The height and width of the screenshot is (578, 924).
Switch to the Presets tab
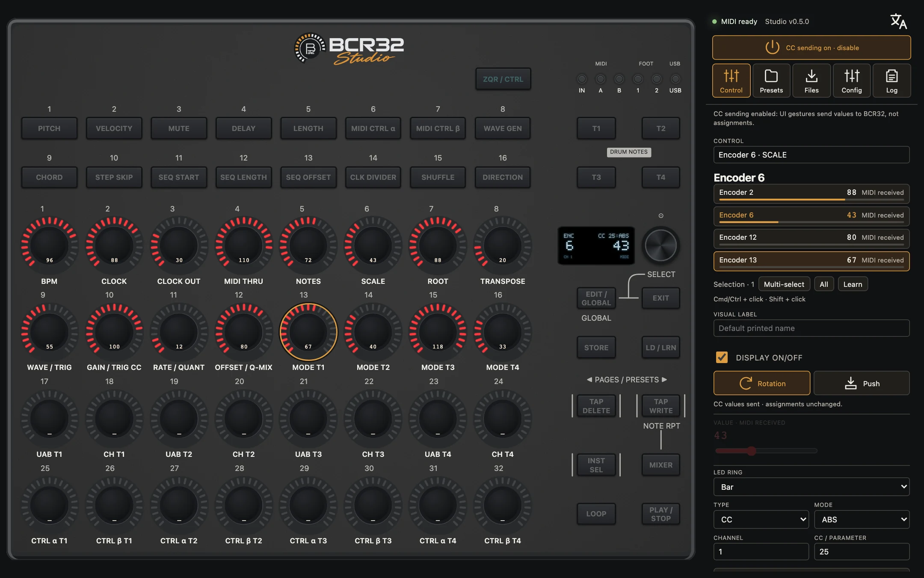[771, 80]
